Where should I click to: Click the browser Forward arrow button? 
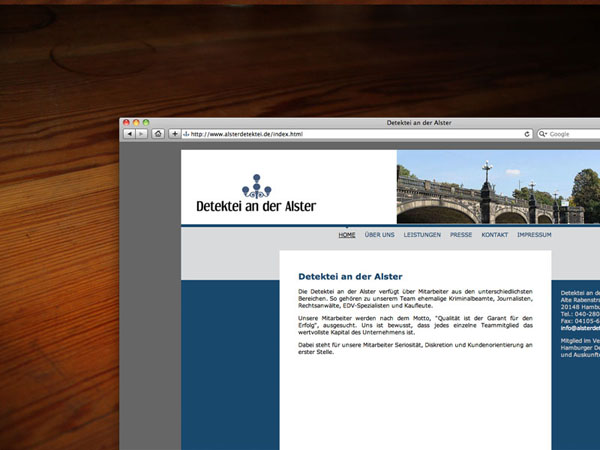pyautogui.click(x=141, y=134)
